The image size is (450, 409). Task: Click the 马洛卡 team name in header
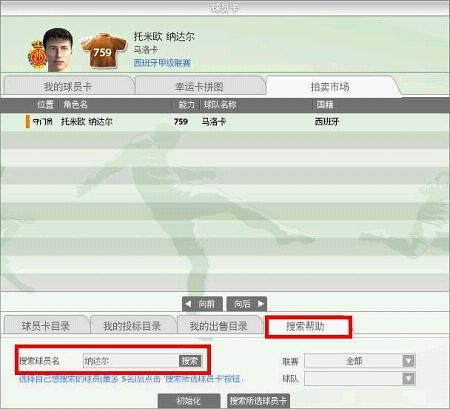coord(146,50)
